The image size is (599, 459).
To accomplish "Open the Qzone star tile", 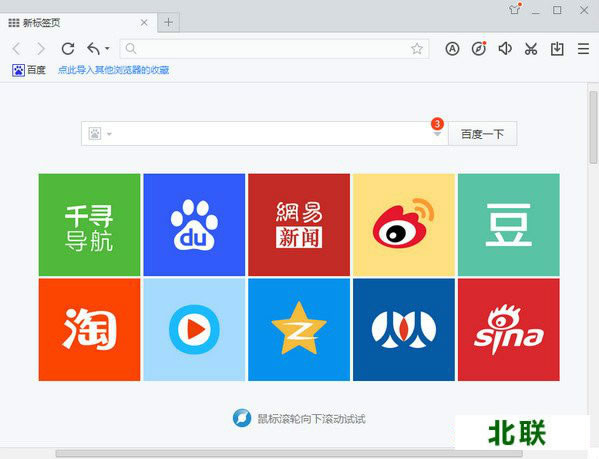I will click(299, 330).
